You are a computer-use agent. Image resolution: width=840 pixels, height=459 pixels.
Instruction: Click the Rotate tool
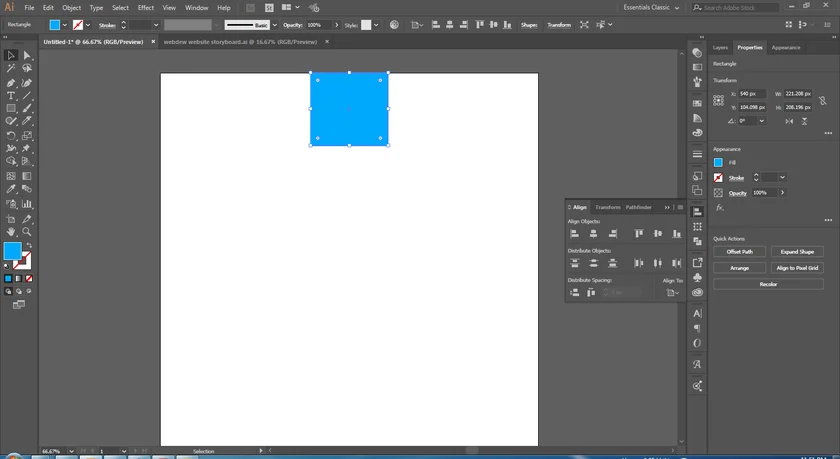tap(11, 135)
